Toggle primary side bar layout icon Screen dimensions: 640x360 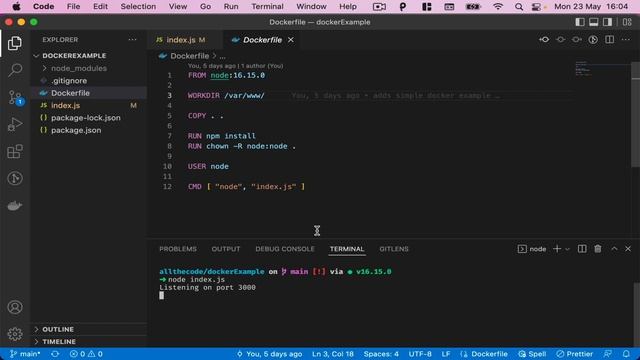click(x=580, y=22)
